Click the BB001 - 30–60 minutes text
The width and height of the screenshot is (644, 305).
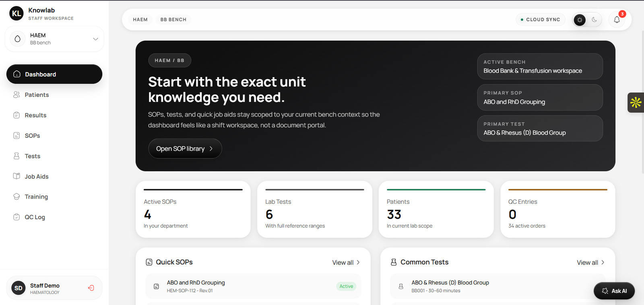pos(436,291)
